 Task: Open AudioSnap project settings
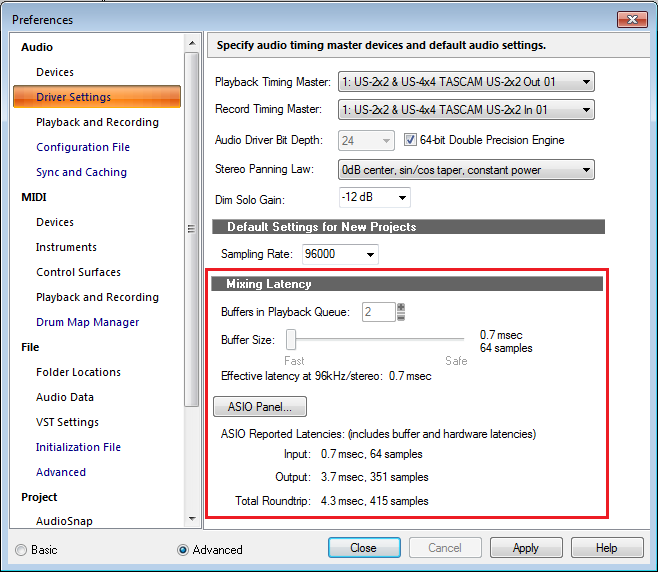click(64, 521)
